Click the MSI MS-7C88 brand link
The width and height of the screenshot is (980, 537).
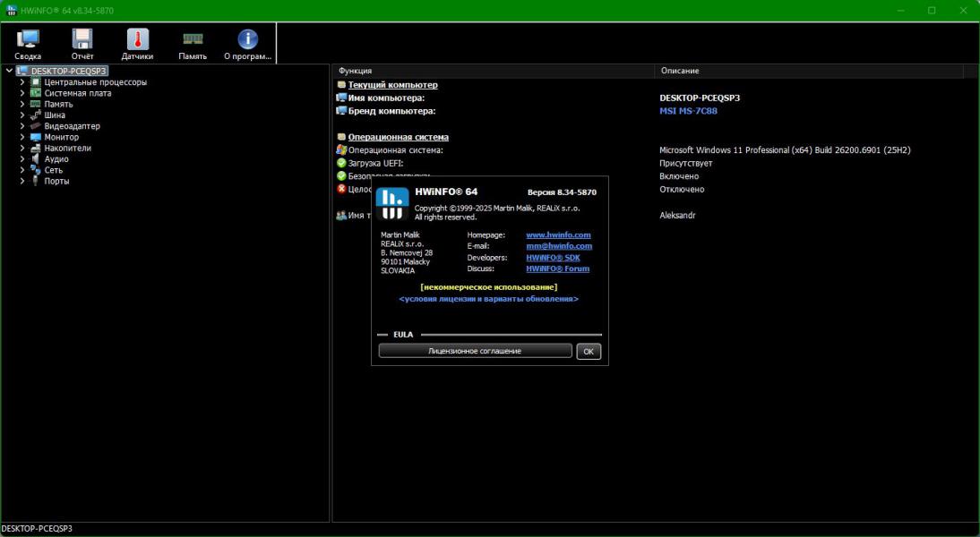click(688, 111)
